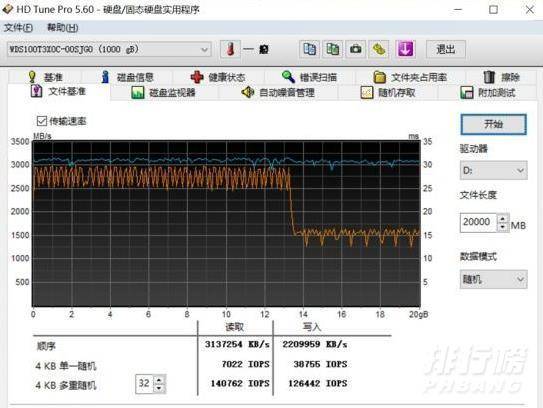Viewport: 543px width, 408px height.
Task: Copy screenshot to clipboard icon
Action: point(332,49)
